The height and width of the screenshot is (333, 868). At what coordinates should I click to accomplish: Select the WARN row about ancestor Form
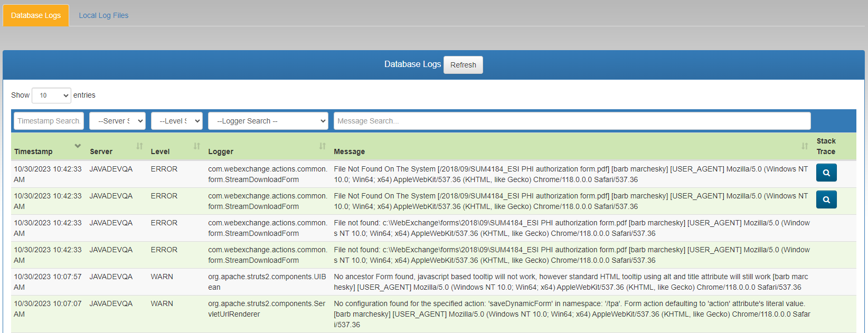tap(570, 282)
